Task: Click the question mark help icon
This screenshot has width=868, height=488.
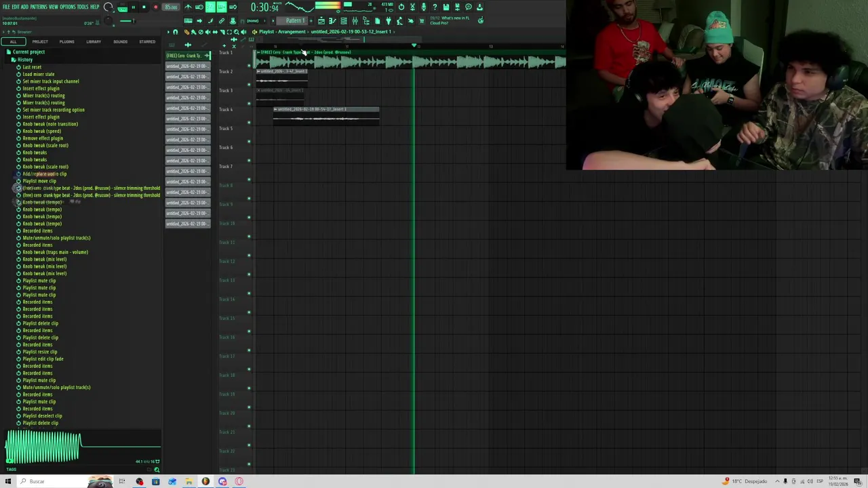Action: 435,7
